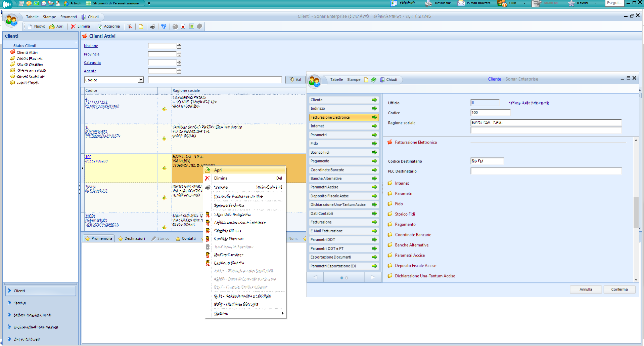
Task: Expand the CRM dropdown arrow
Action: click(x=524, y=3)
